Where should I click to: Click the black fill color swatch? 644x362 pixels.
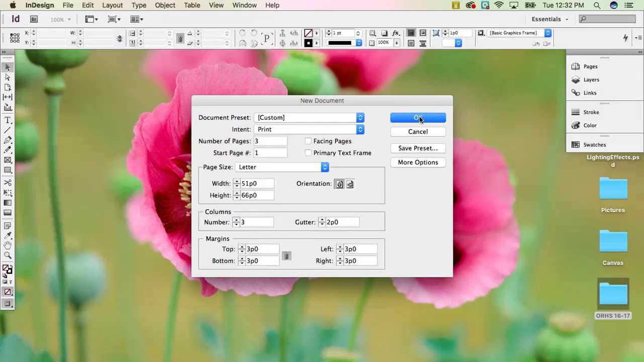coord(308,43)
